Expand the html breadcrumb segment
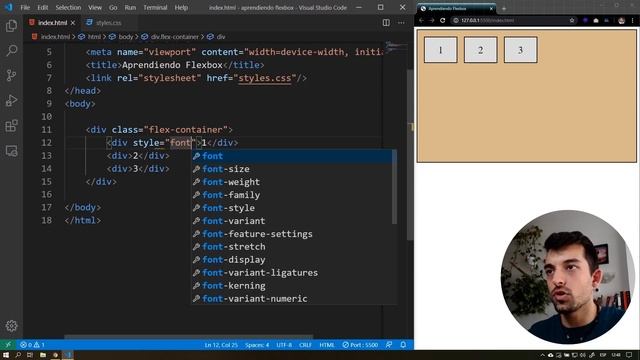This screenshot has height=360, width=640. (x=94, y=37)
